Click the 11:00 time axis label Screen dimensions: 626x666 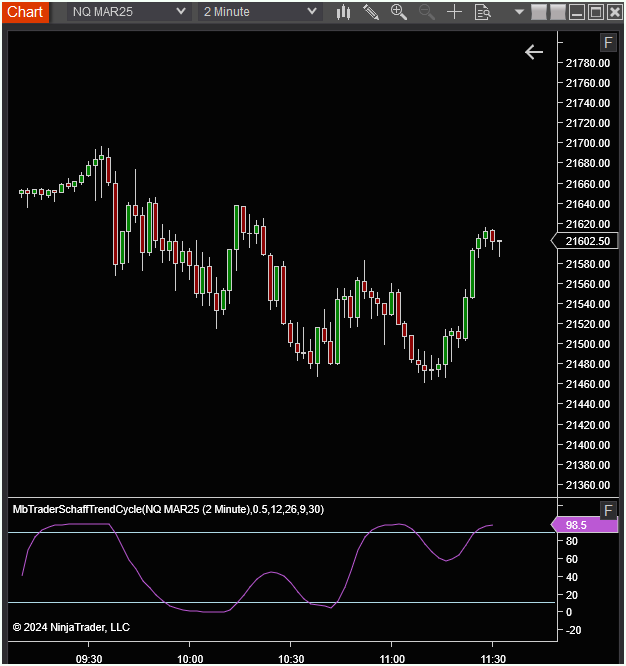pos(392,659)
